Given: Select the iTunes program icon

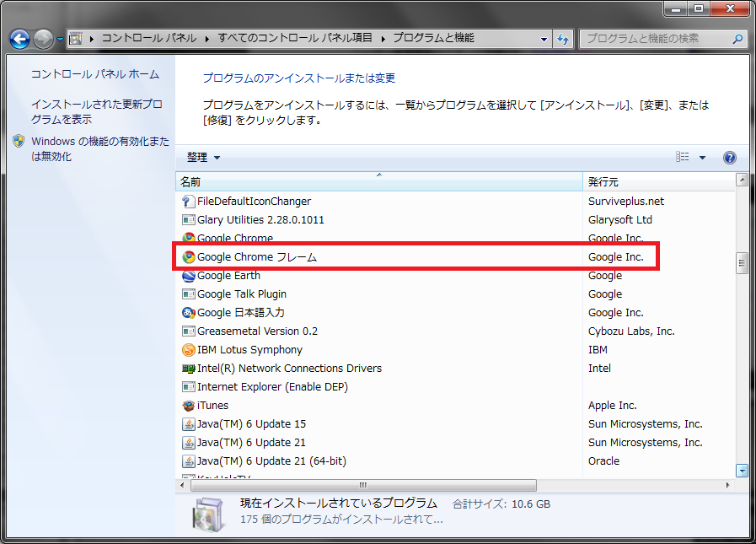Looking at the screenshot, I should point(189,406).
